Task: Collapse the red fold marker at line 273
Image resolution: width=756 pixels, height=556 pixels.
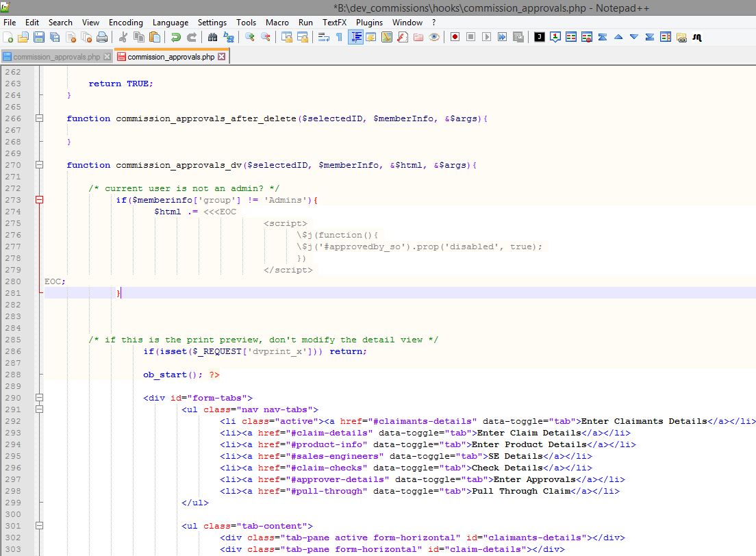Action: coord(40,200)
